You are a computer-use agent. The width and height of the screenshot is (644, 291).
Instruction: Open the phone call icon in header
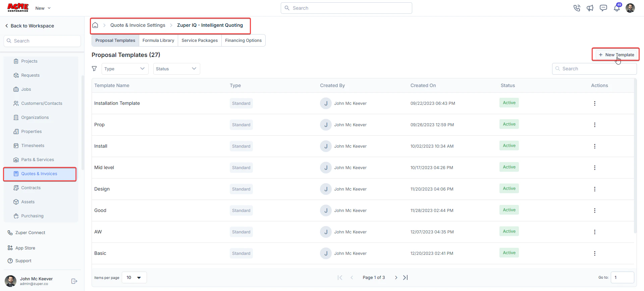click(577, 8)
